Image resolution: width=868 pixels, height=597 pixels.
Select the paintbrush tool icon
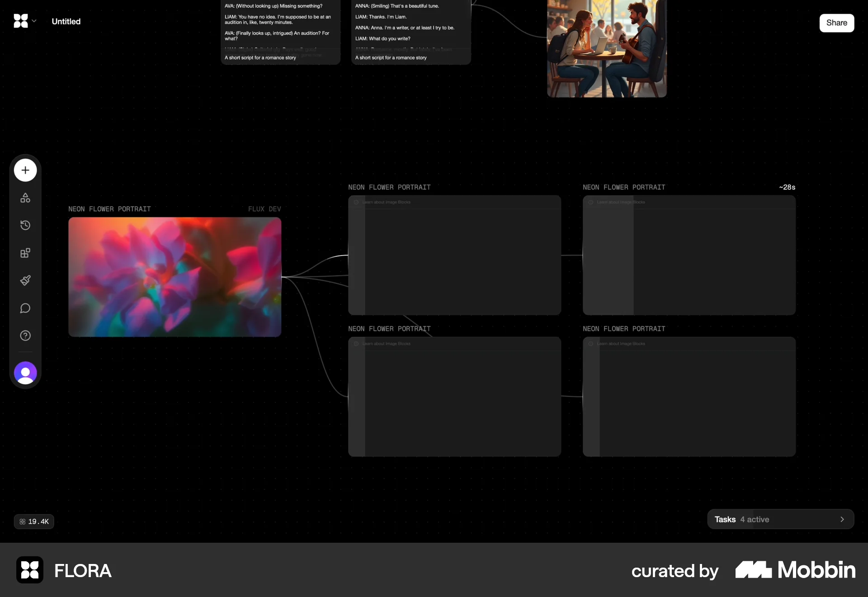pos(25,280)
